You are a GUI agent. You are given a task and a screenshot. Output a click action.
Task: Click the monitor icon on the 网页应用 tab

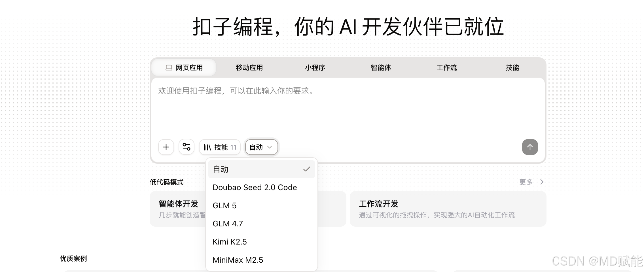point(168,67)
